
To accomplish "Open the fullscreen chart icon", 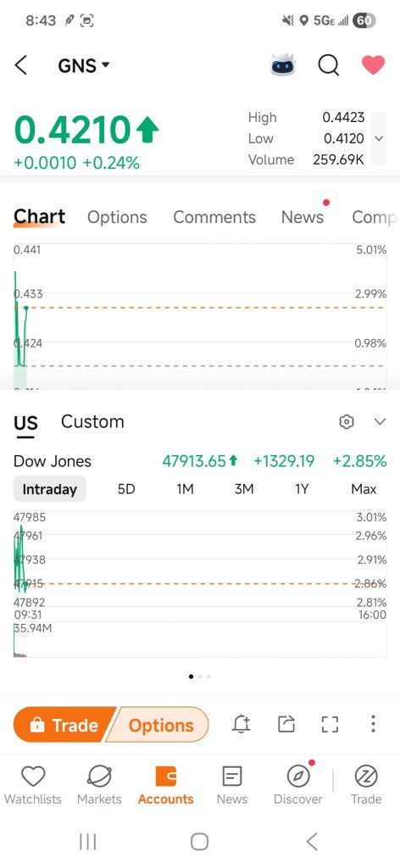I will pyautogui.click(x=330, y=724).
